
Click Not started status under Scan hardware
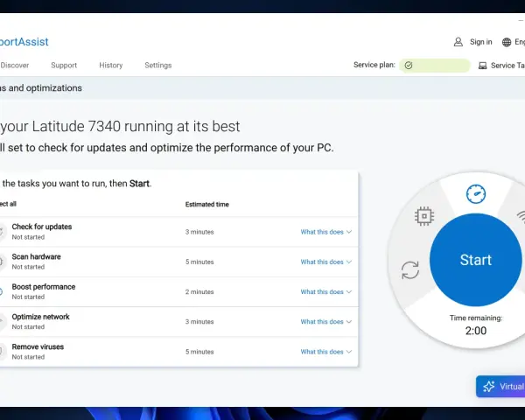(28, 267)
